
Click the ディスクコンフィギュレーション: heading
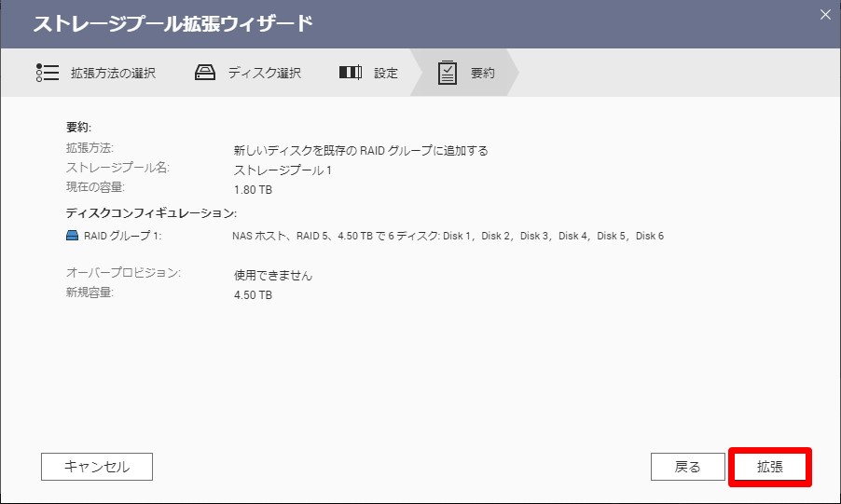point(151,213)
